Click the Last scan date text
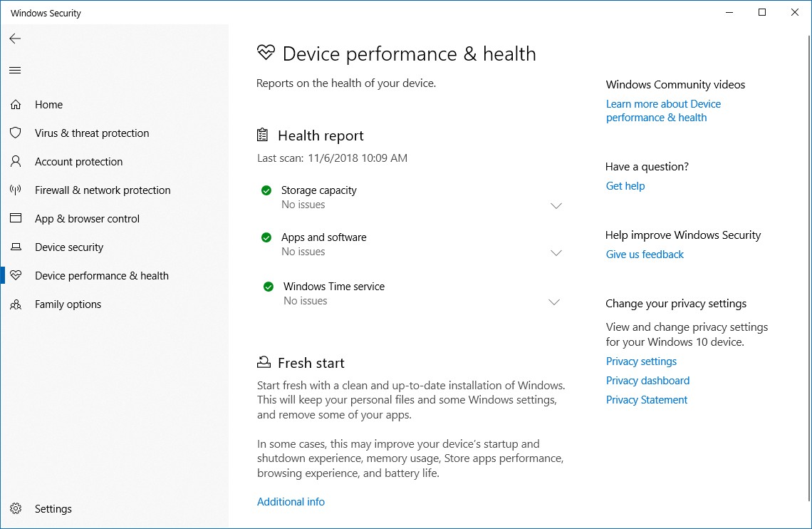This screenshot has height=529, width=812. 332,158
